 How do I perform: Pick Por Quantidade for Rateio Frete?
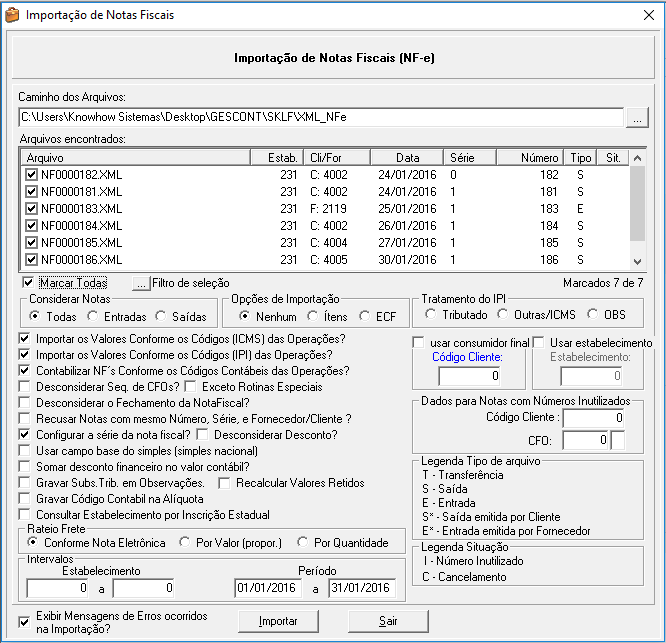point(303,542)
